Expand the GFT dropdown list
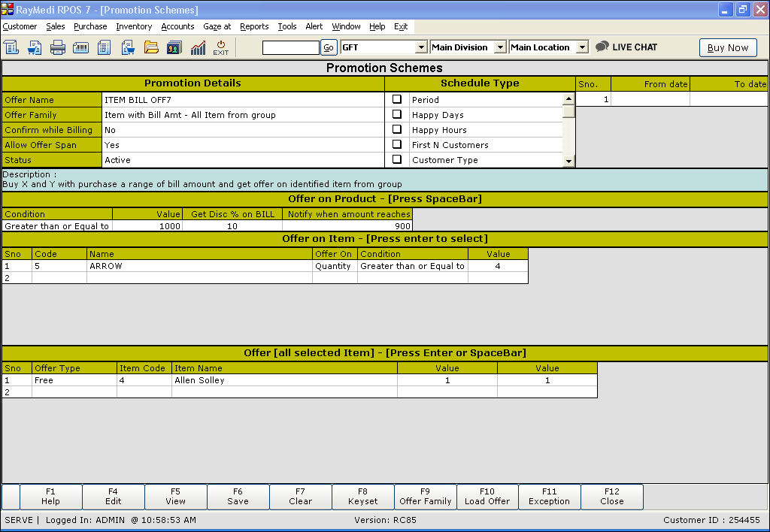Image resolution: width=770 pixels, height=532 pixels. (x=421, y=47)
